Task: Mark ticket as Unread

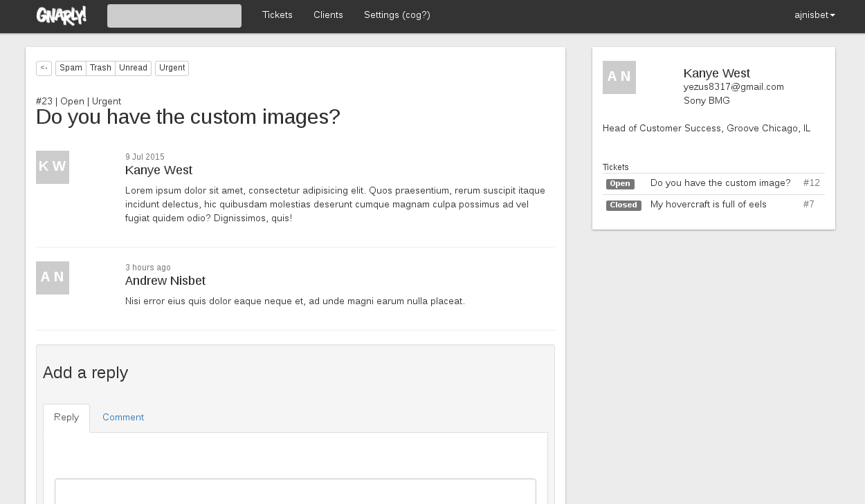Action: [x=133, y=68]
